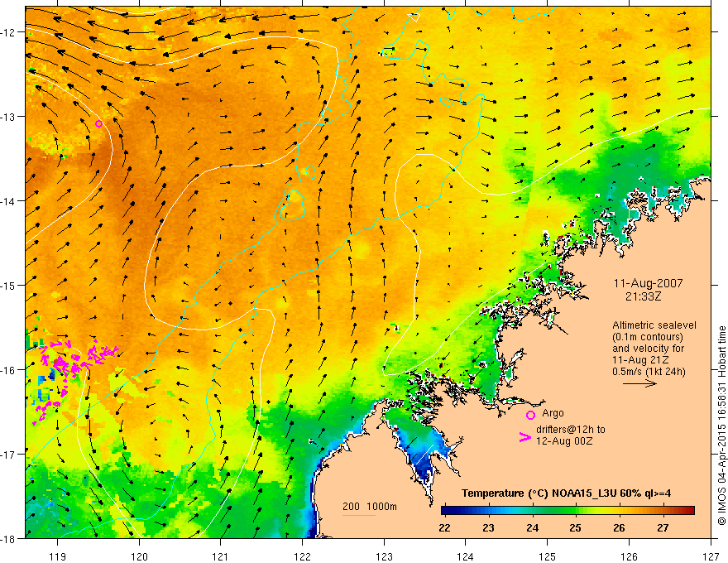Click the temperature colorbar at 25 degrees
The width and height of the screenshot is (728, 563).
click(x=576, y=511)
